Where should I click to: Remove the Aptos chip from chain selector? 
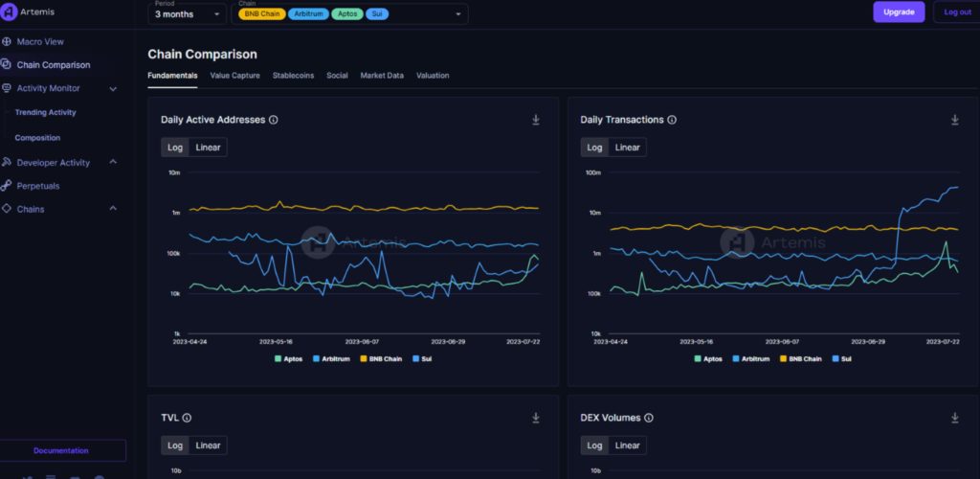(346, 14)
